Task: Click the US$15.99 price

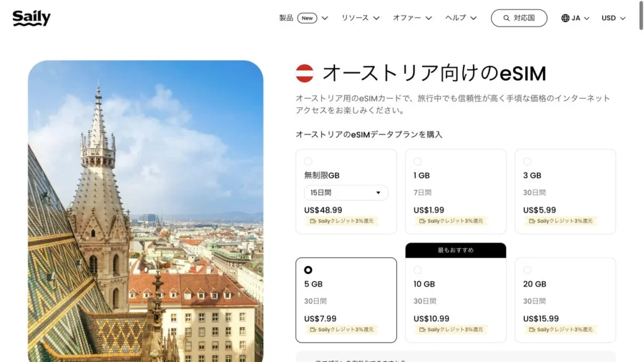Action: coord(541,319)
